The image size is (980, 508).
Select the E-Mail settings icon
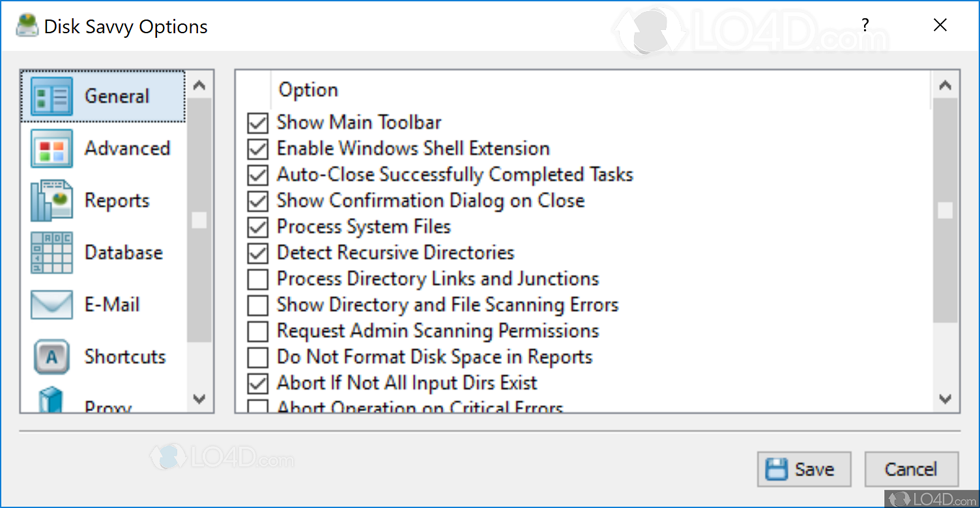coord(51,305)
